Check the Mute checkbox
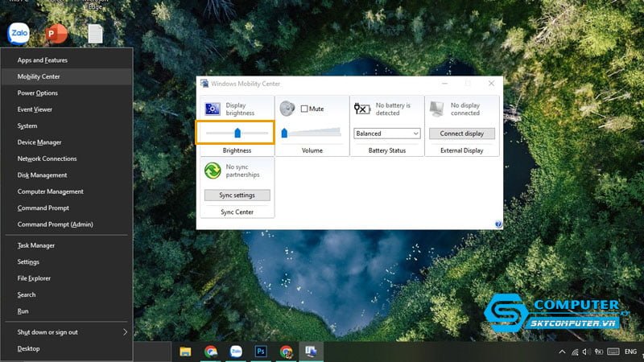The height and width of the screenshot is (362, 644). [x=304, y=109]
